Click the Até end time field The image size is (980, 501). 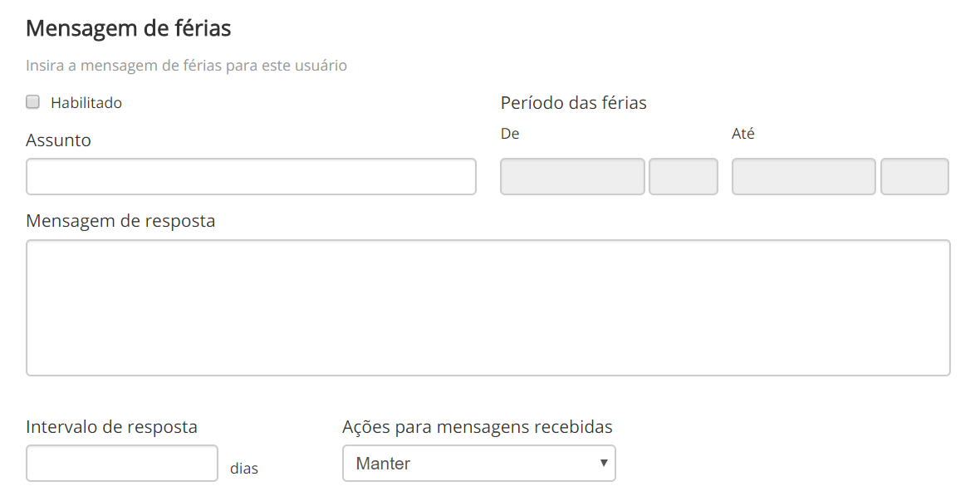click(914, 176)
